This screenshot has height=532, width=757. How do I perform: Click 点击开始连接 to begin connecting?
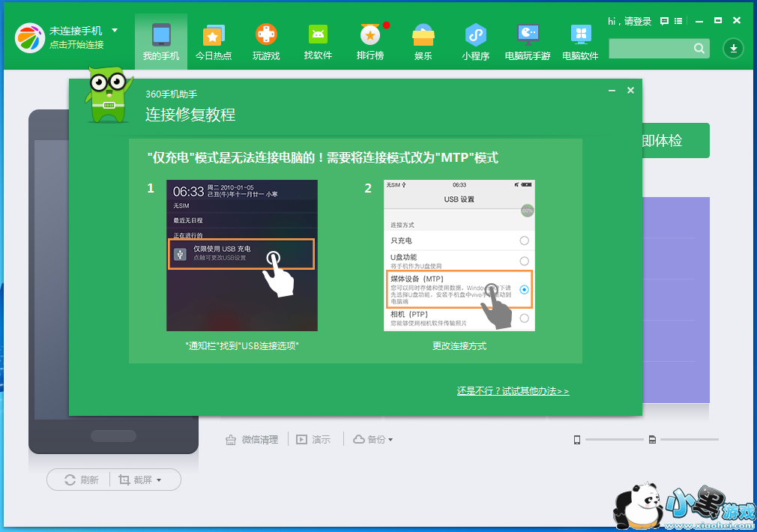(x=76, y=45)
